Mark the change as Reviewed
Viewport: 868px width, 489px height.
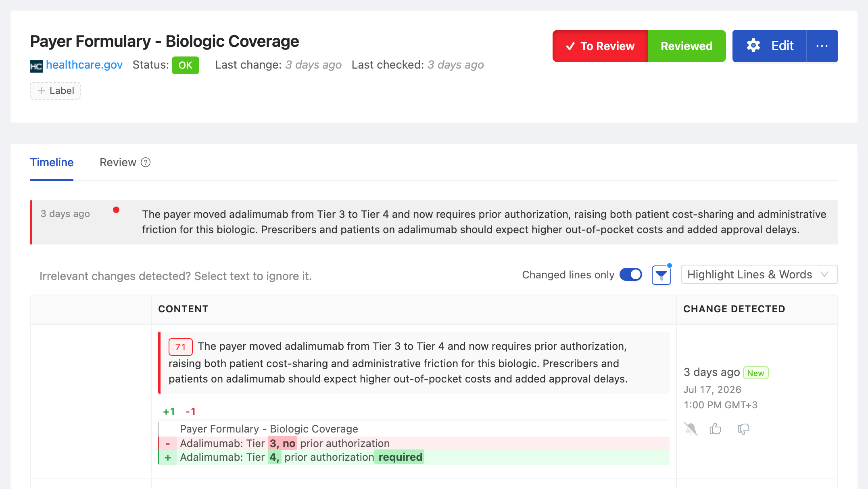686,46
